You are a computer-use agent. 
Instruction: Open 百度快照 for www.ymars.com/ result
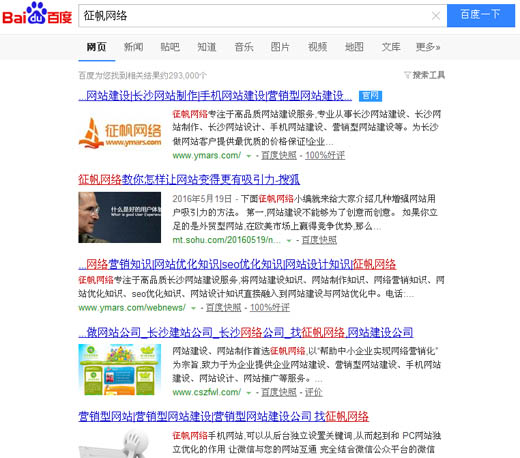tap(279, 155)
